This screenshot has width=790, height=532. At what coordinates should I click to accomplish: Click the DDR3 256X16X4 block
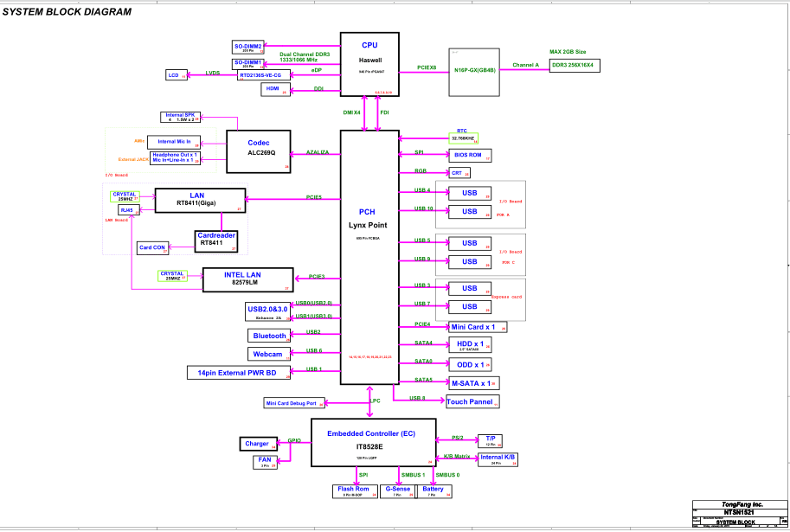coord(575,66)
